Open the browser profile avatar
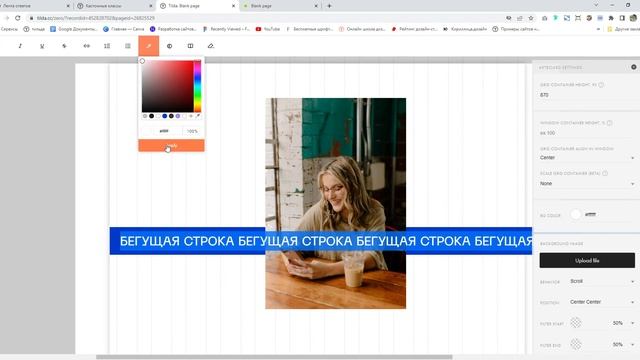640x360 pixels. point(633,18)
